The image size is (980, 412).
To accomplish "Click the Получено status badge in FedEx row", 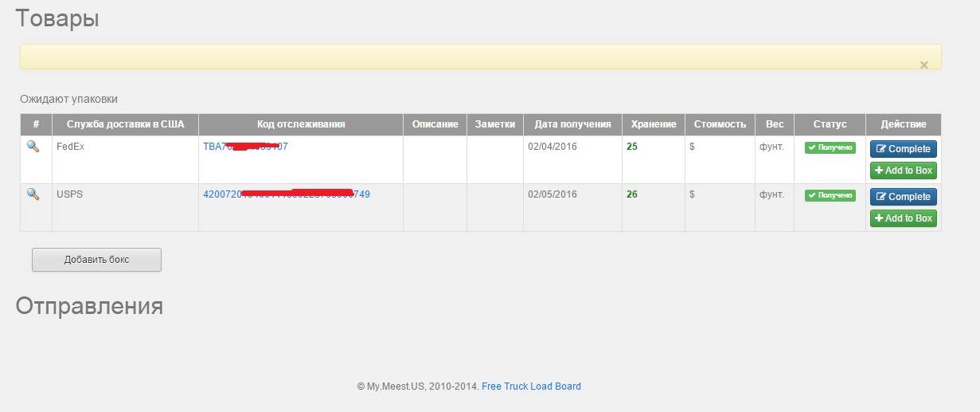I will [830, 147].
